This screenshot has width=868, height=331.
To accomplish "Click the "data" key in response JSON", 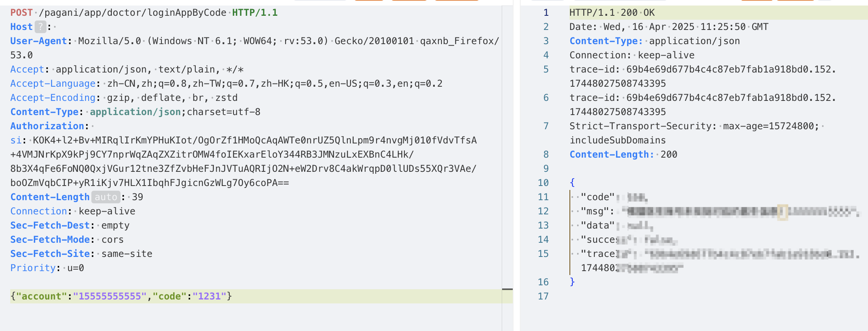I will point(597,225).
